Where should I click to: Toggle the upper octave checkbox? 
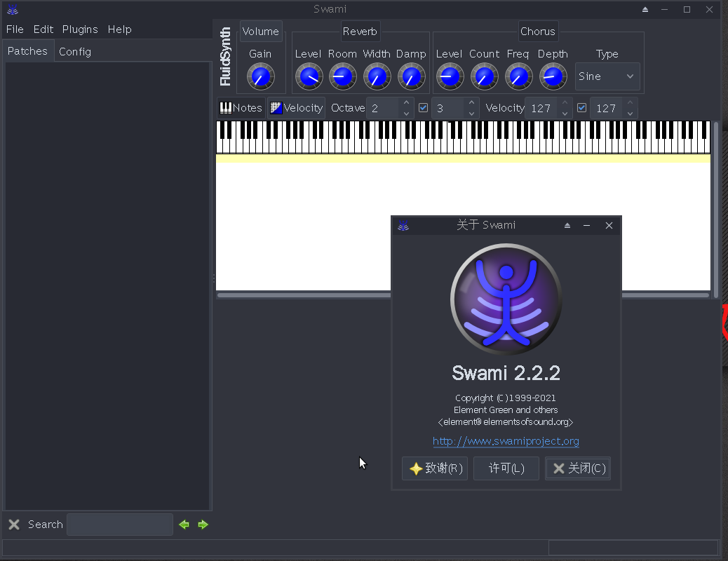[x=423, y=108]
